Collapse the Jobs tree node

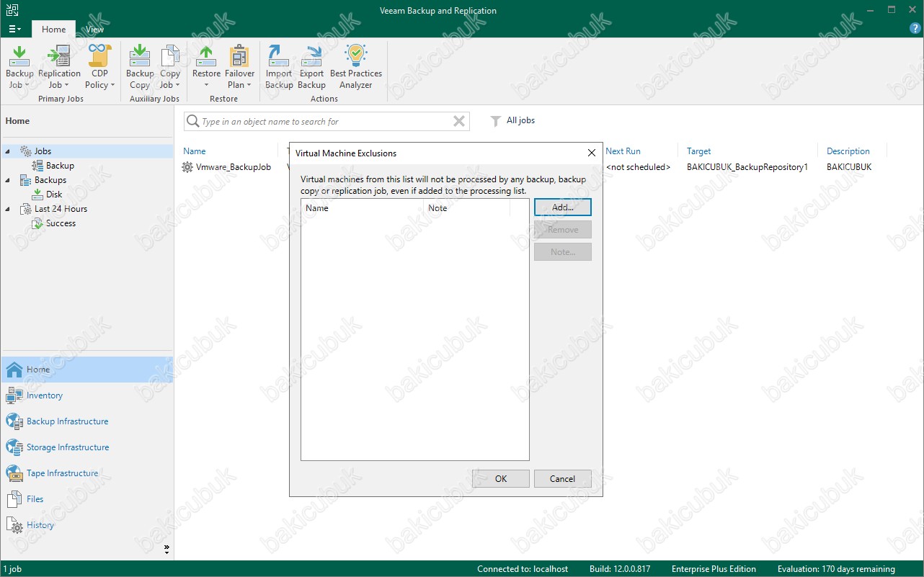(x=8, y=151)
